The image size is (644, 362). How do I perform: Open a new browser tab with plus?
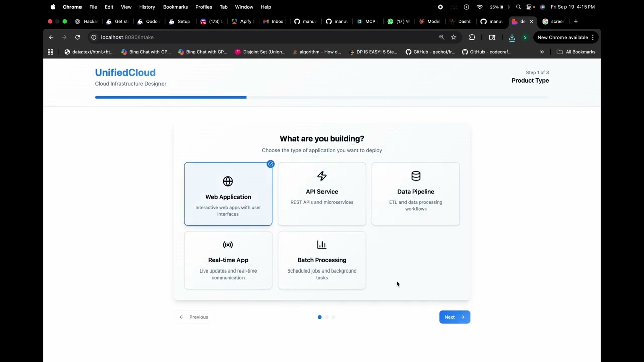(576, 21)
